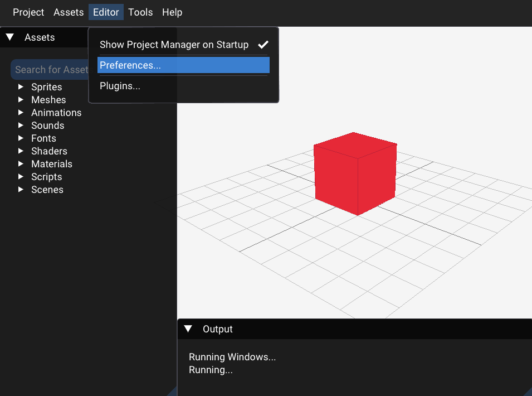Select the Sounds tree label

(x=47, y=125)
